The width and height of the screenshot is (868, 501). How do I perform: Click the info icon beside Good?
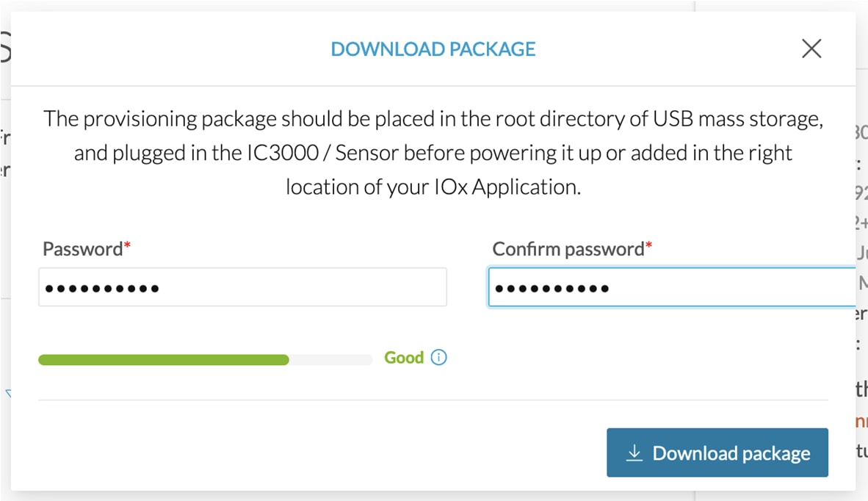(x=439, y=358)
